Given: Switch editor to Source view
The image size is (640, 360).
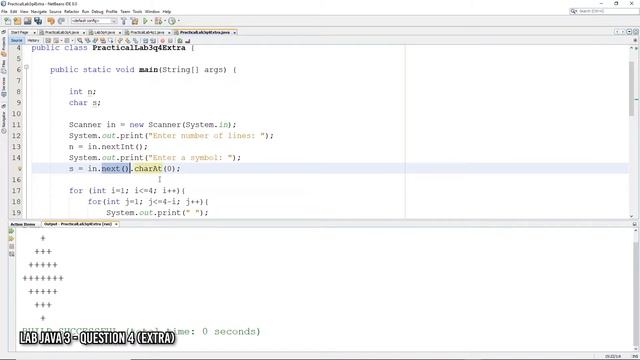Looking at the screenshot, I should (x=17, y=40).
